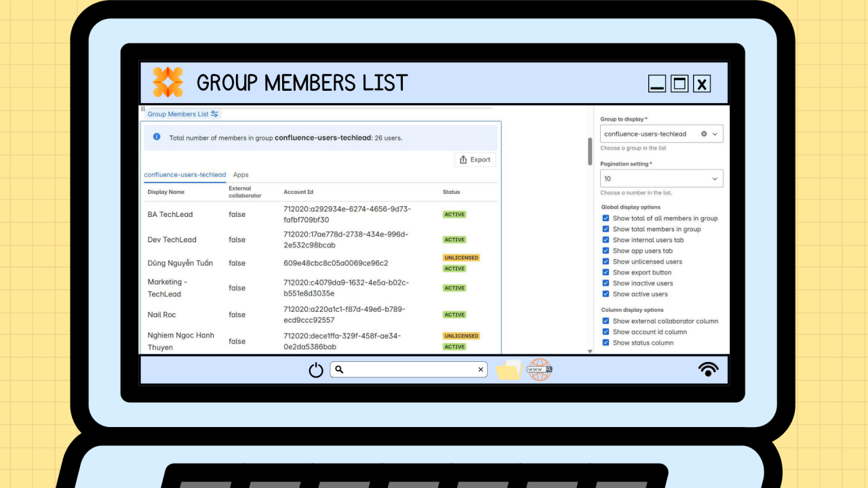The height and width of the screenshot is (488, 868).
Task: Open the web globe icon in taskbar
Action: (539, 369)
